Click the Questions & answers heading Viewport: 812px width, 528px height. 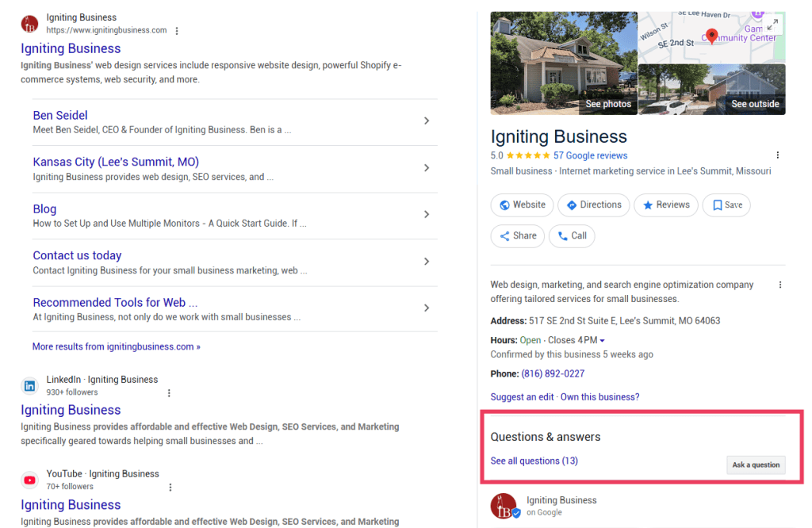pos(546,438)
